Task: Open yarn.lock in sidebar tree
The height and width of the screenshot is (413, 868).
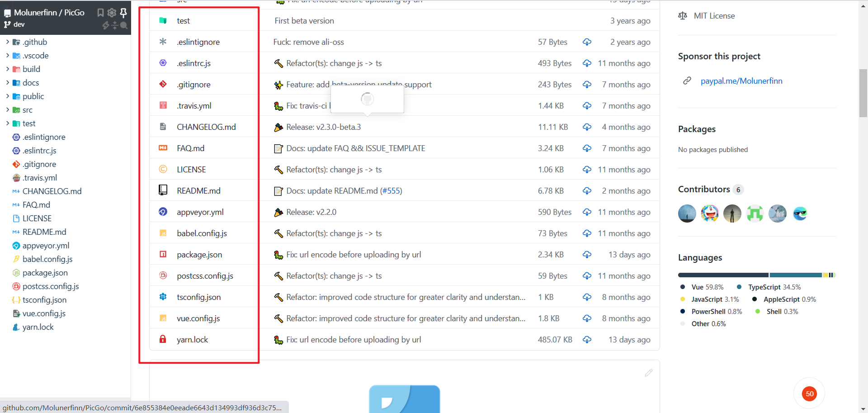Action: tap(38, 327)
